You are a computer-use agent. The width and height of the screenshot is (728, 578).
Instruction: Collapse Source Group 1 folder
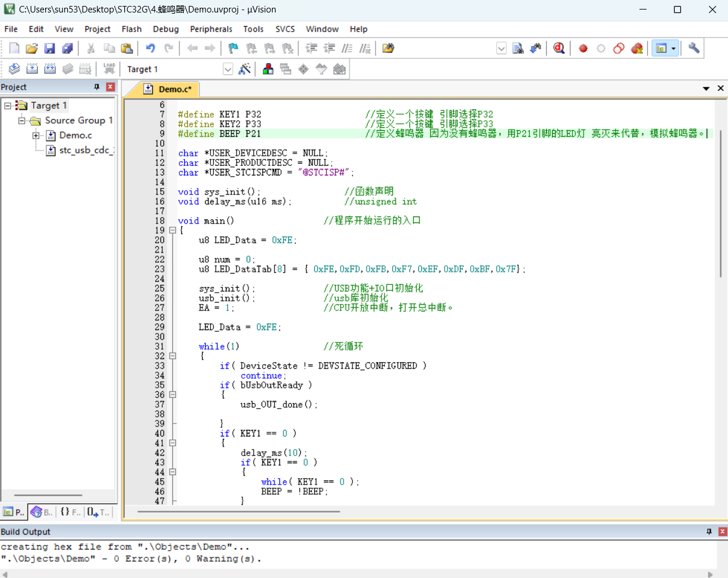(22, 121)
